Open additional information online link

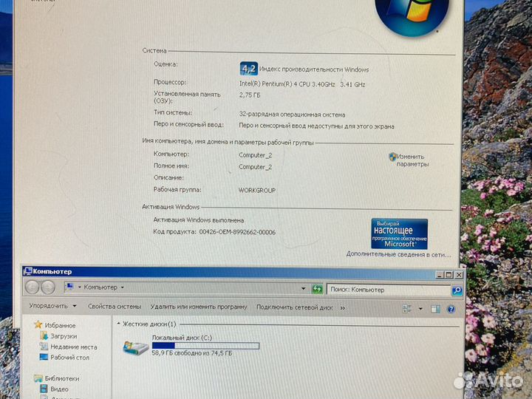[398, 254]
